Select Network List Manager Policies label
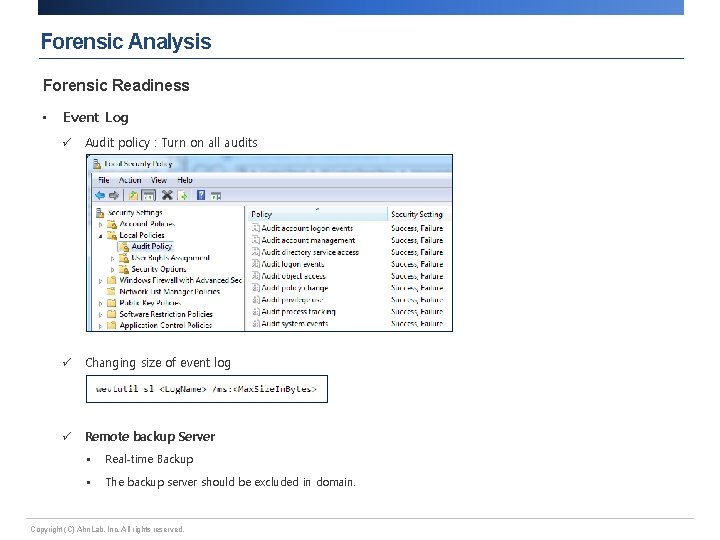The width and height of the screenshot is (720, 540). [169, 292]
